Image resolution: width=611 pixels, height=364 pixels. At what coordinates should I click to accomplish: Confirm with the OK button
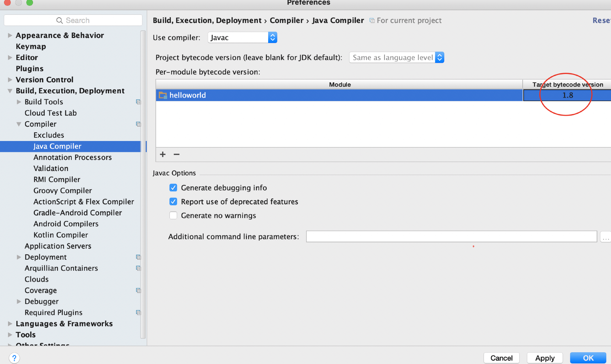point(588,358)
